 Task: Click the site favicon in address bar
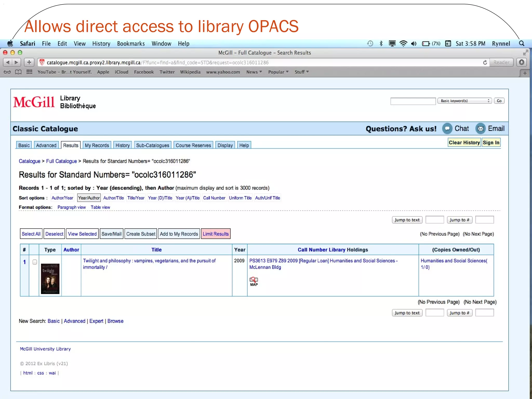[42, 62]
